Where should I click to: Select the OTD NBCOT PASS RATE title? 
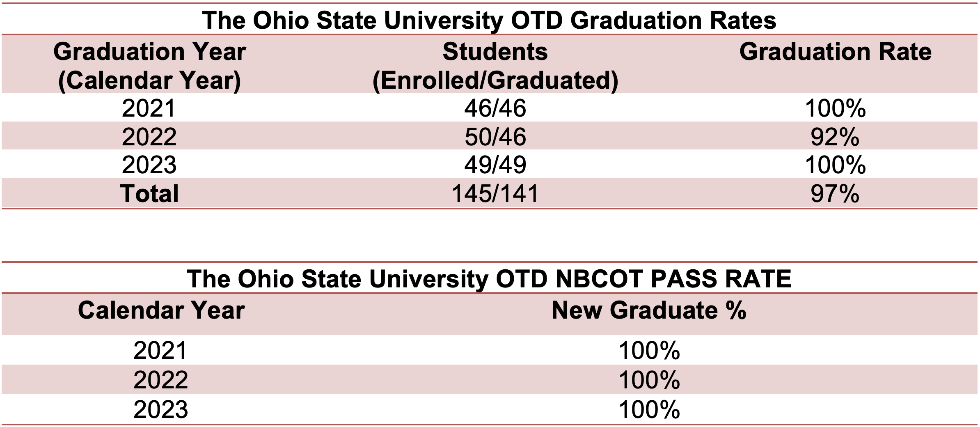coord(489,279)
